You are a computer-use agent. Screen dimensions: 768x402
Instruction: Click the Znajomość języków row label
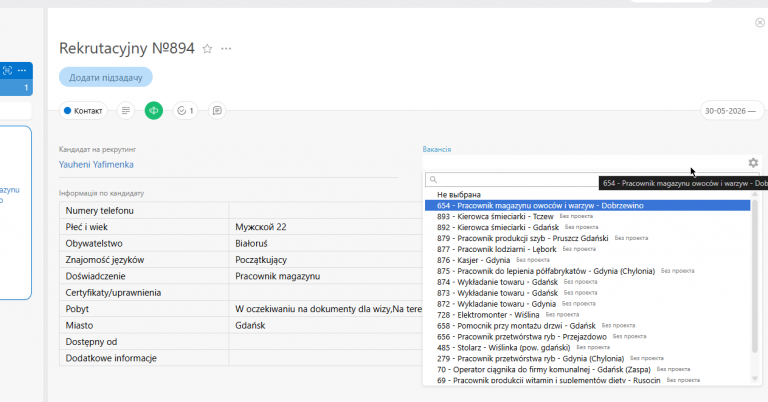(x=105, y=260)
